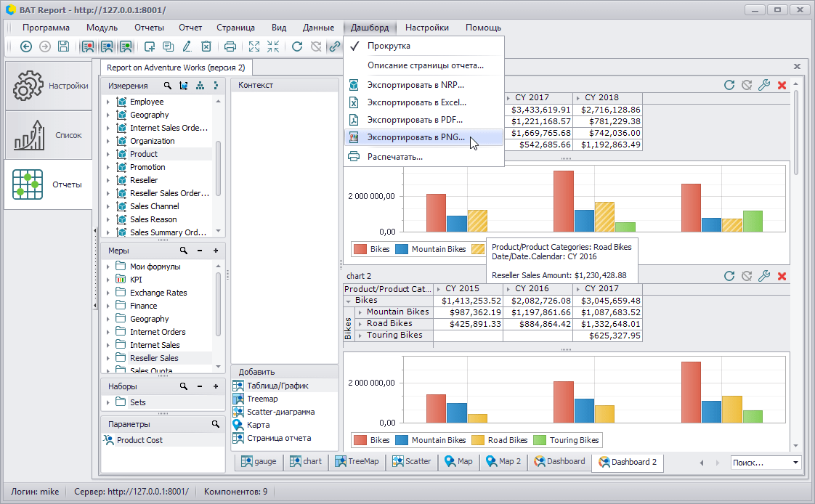Choose Экспортировать в PNG... menu entry
Image resolution: width=815 pixels, height=504 pixels.
click(x=423, y=137)
